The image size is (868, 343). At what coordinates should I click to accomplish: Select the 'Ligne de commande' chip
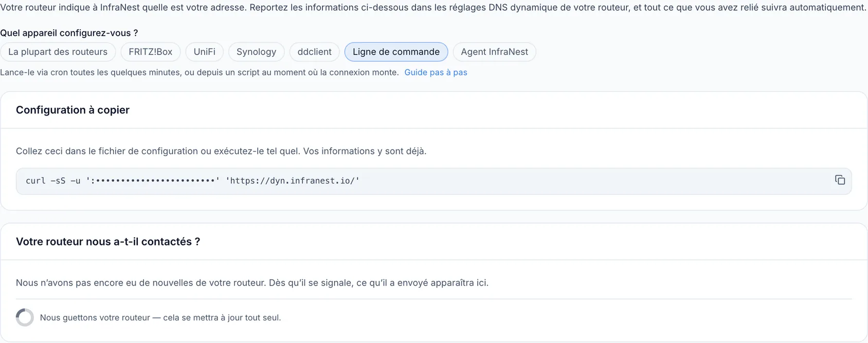click(396, 52)
